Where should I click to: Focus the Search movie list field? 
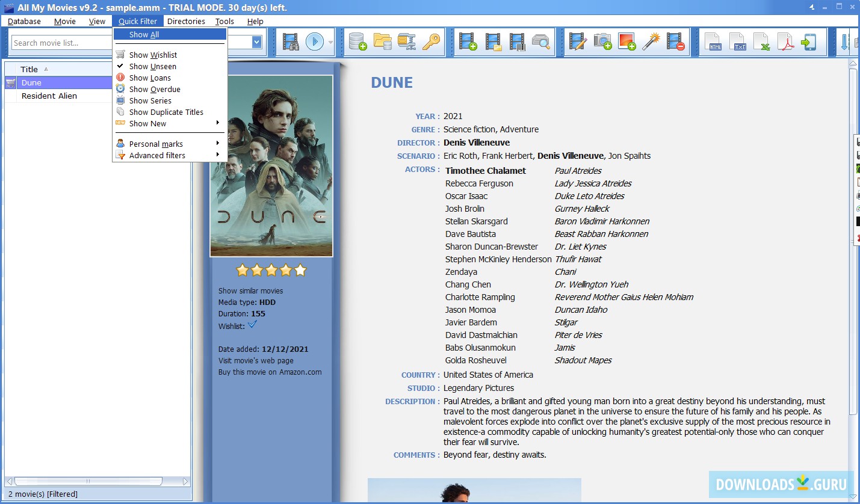click(x=62, y=43)
